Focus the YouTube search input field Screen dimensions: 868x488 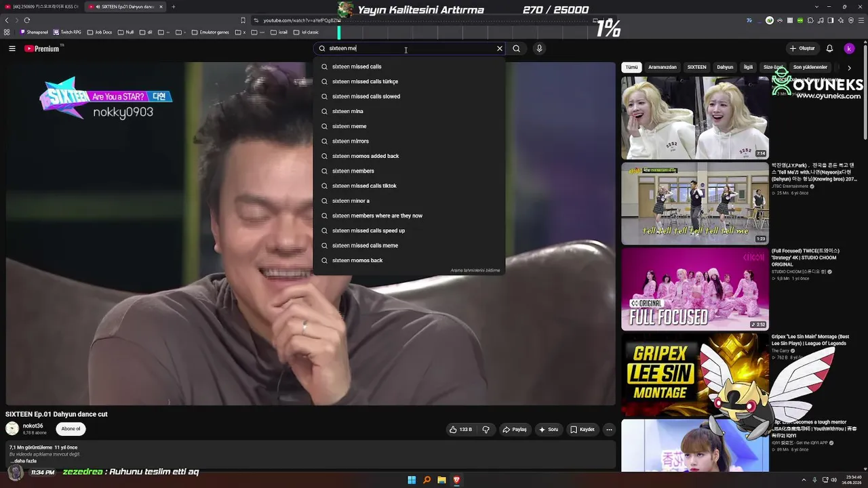410,49
